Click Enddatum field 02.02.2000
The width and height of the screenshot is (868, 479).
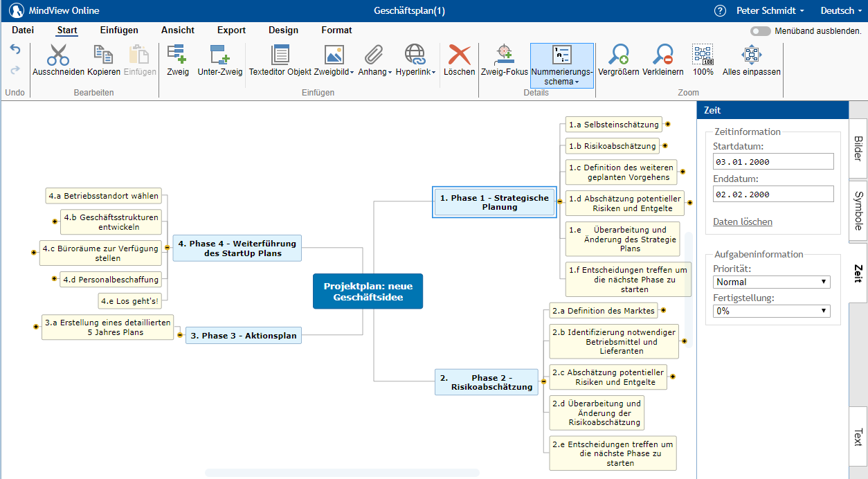pos(773,194)
